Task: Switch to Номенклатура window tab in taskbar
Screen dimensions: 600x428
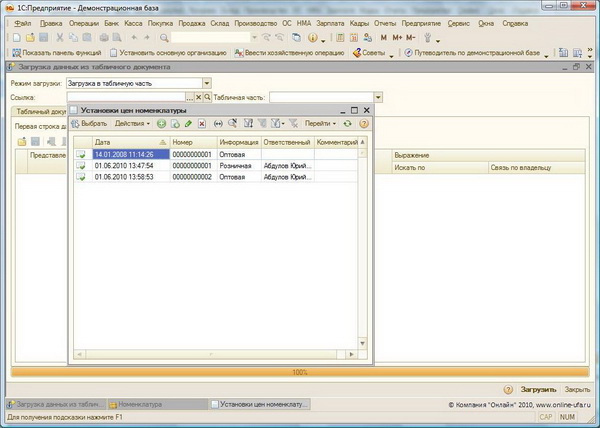Action: pos(157,404)
